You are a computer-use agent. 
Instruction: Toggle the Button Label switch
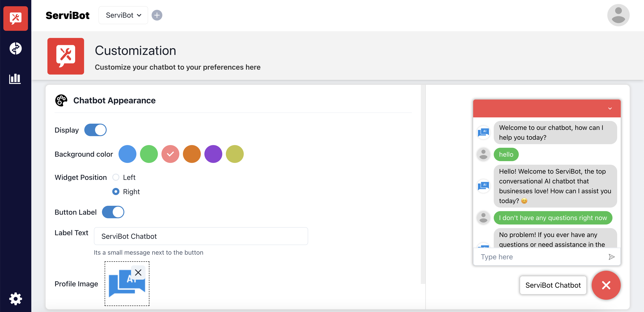[113, 212]
